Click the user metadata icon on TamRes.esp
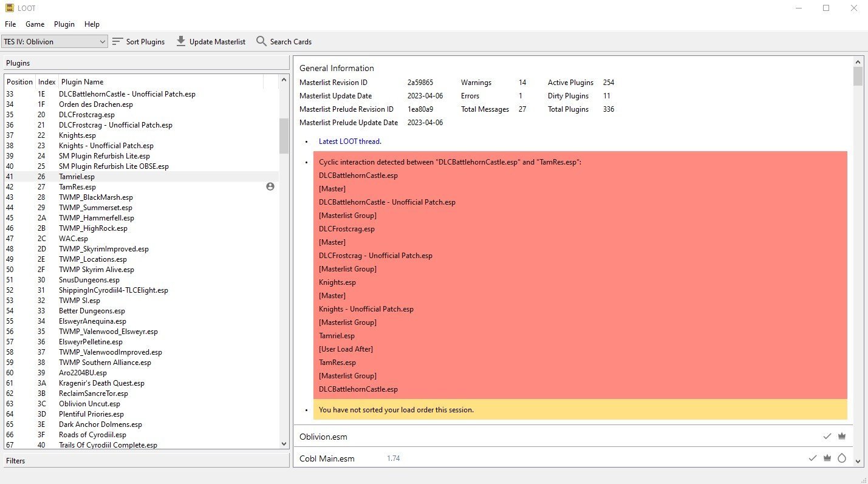868x484 pixels. pos(270,186)
